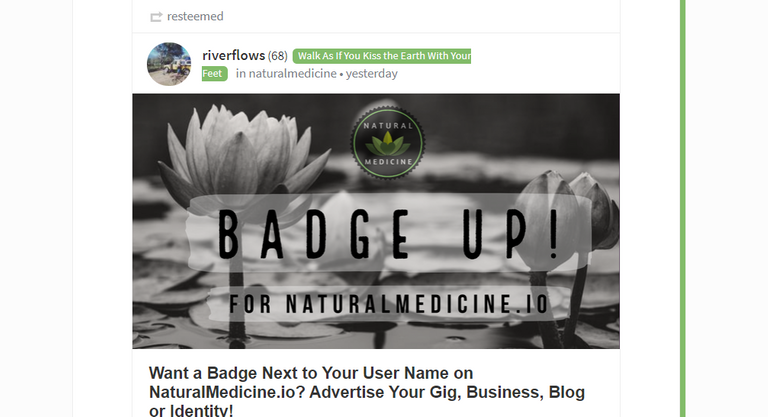Click the circular Natural Medicine logo
768x417 pixels.
387,143
